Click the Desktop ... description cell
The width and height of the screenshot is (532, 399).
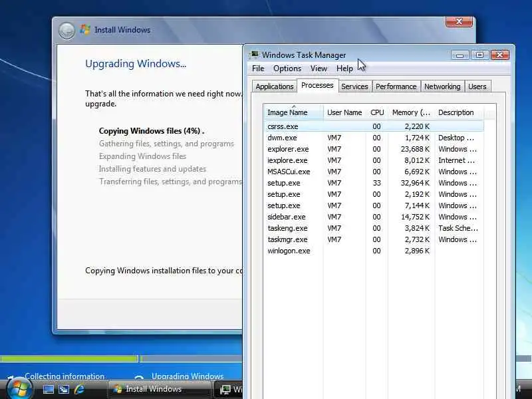click(x=456, y=138)
